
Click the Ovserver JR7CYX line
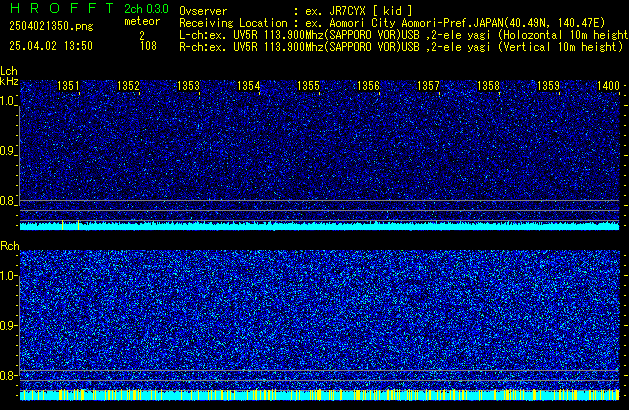coord(296,11)
